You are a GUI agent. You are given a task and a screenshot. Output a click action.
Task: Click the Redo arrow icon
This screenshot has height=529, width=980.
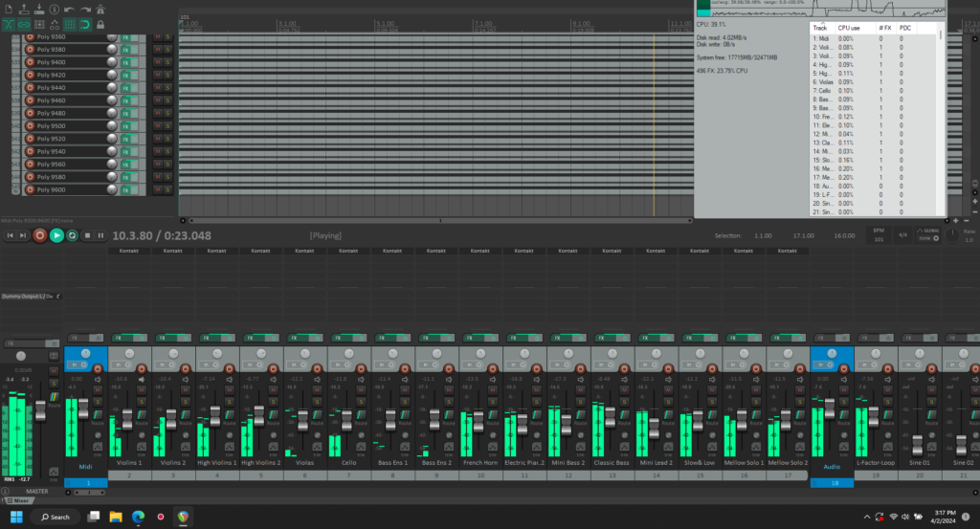pos(85,10)
